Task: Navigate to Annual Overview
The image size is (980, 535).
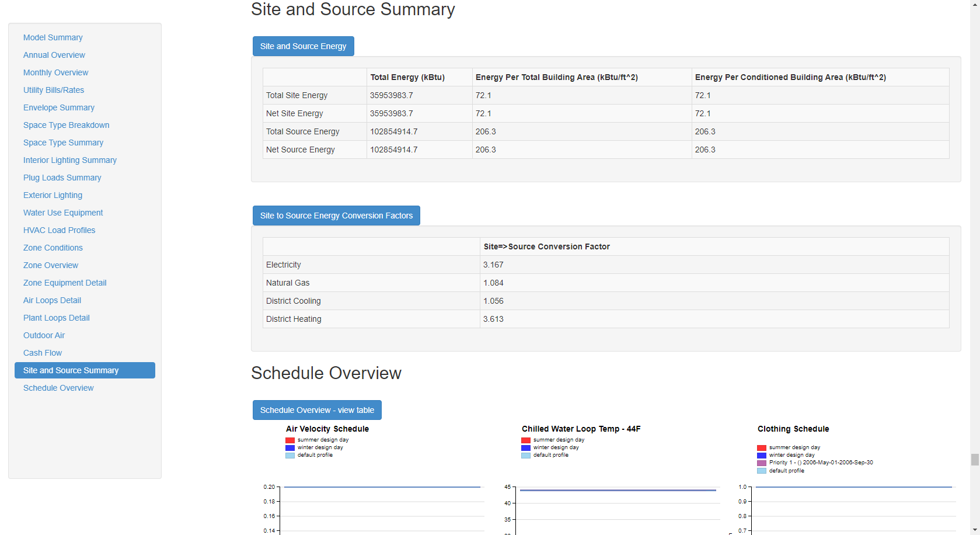Action: click(x=54, y=54)
